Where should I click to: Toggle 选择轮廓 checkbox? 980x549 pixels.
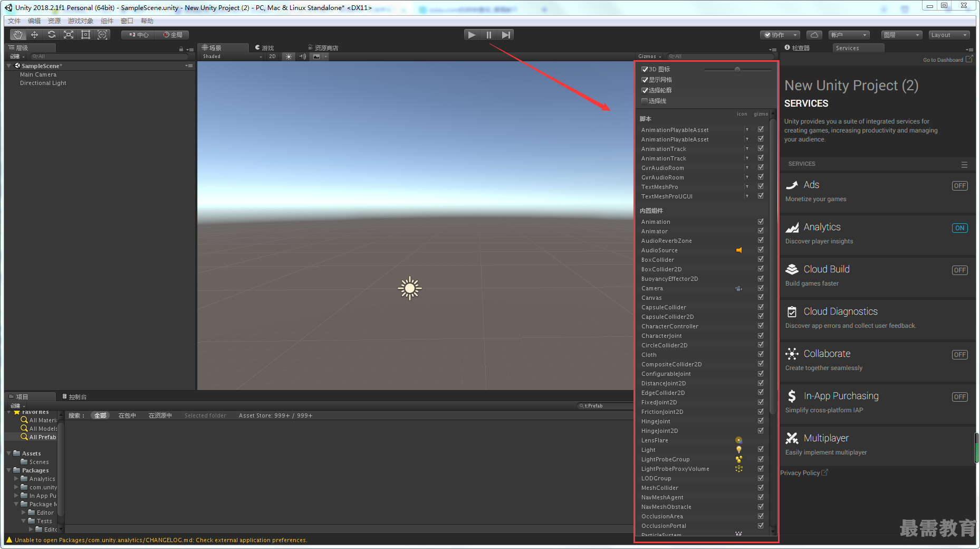tap(645, 90)
